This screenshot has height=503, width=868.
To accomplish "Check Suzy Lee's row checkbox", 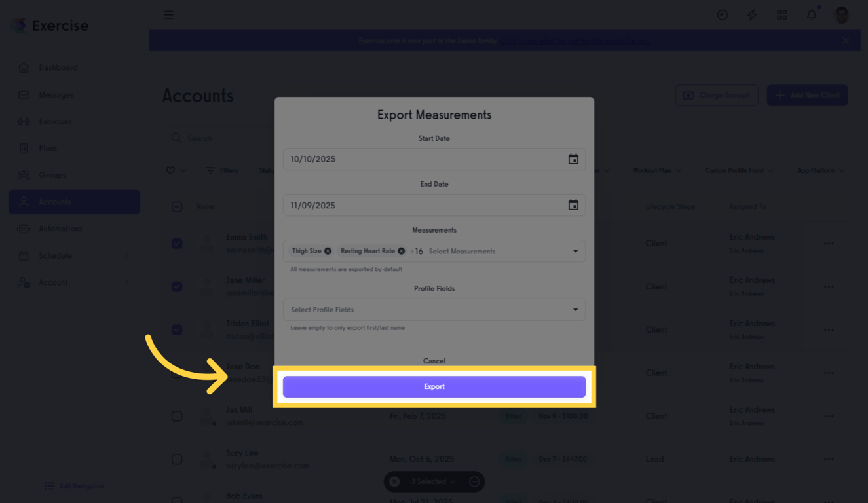I will pyautogui.click(x=176, y=459).
